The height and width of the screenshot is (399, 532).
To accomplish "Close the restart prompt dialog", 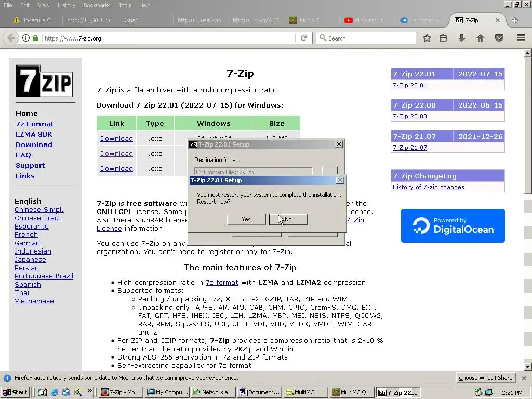I will click(340, 180).
